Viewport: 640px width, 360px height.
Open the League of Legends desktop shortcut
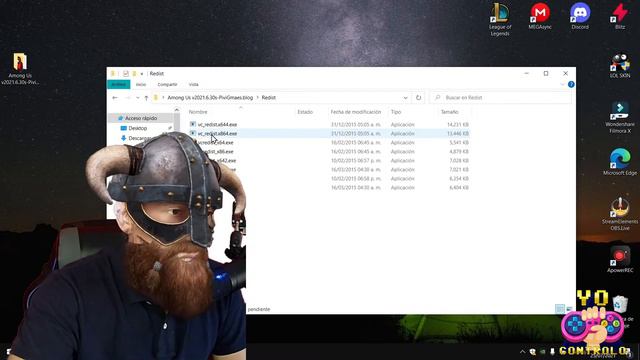click(x=500, y=18)
